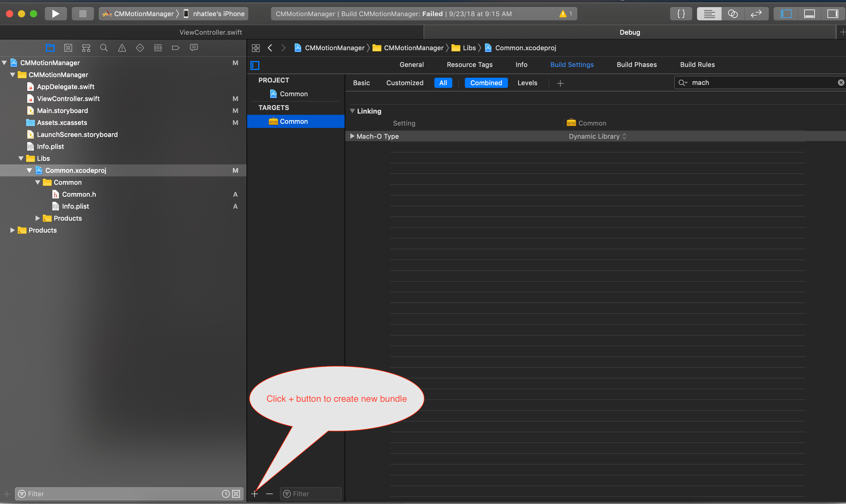Expand the Mach-O Type disclosure triangle
Image resolution: width=846 pixels, height=504 pixels.
coord(351,136)
